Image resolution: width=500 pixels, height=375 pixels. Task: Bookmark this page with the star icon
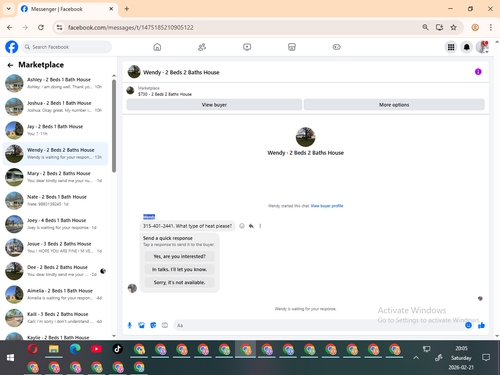[x=453, y=27]
